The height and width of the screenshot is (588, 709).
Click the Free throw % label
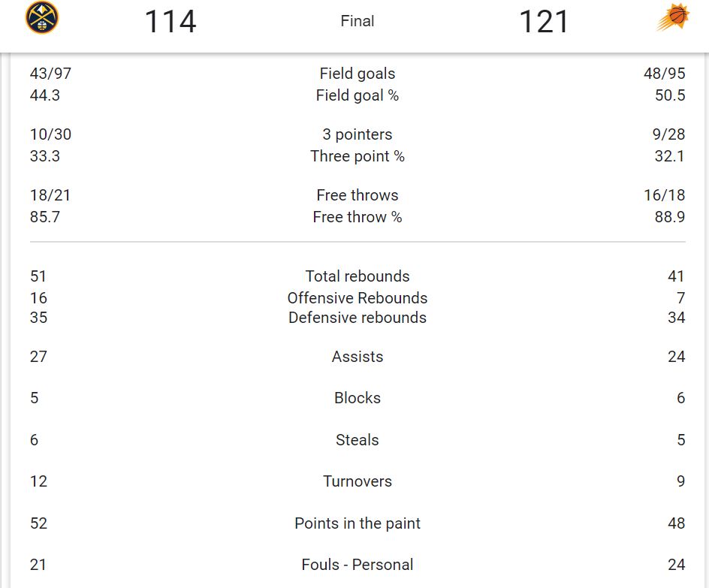(x=358, y=217)
